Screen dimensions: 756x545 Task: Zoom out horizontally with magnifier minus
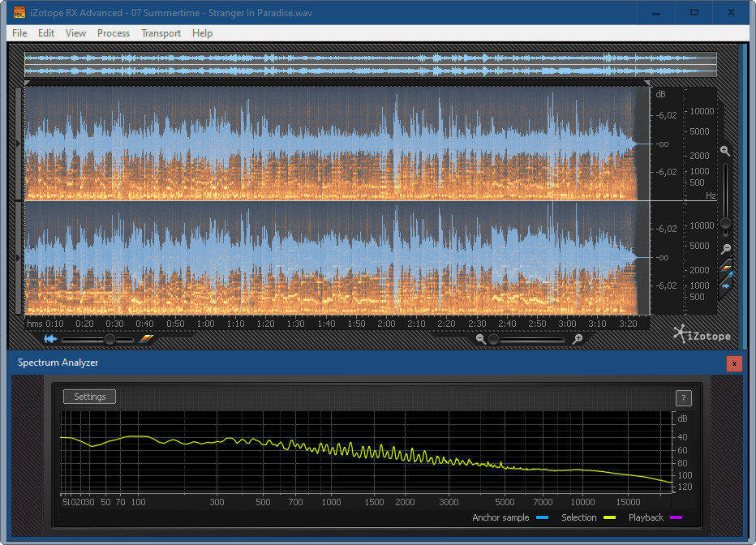tap(480, 339)
